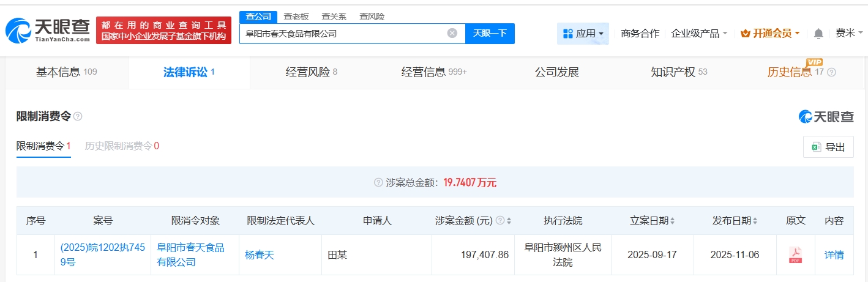The width and height of the screenshot is (868, 282).
Task: Sort the table by 发布日期
Action: coord(755,221)
